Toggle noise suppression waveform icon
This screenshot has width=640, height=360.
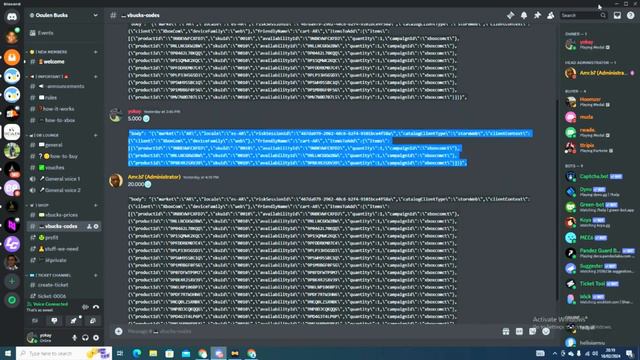pyautogui.click(x=85, y=307)
